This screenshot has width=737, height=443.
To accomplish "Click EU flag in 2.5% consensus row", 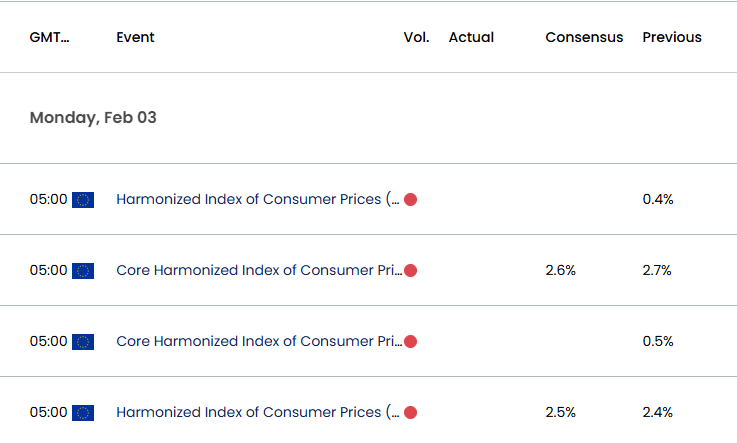I will 83,412.
